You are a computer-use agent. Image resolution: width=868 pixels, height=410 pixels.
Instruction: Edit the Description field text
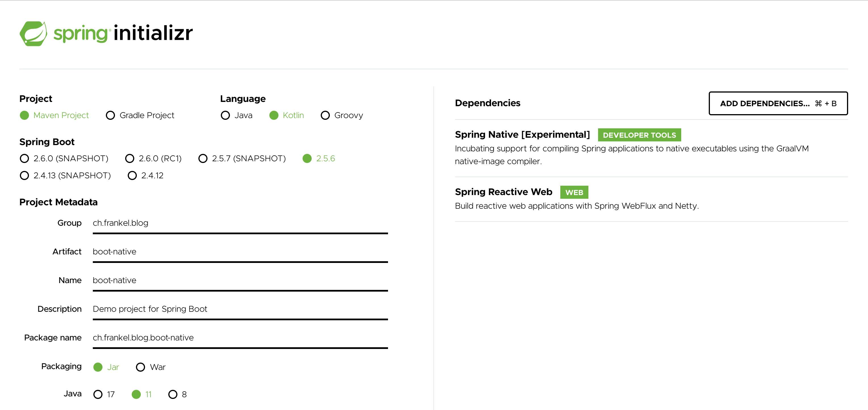239,309
